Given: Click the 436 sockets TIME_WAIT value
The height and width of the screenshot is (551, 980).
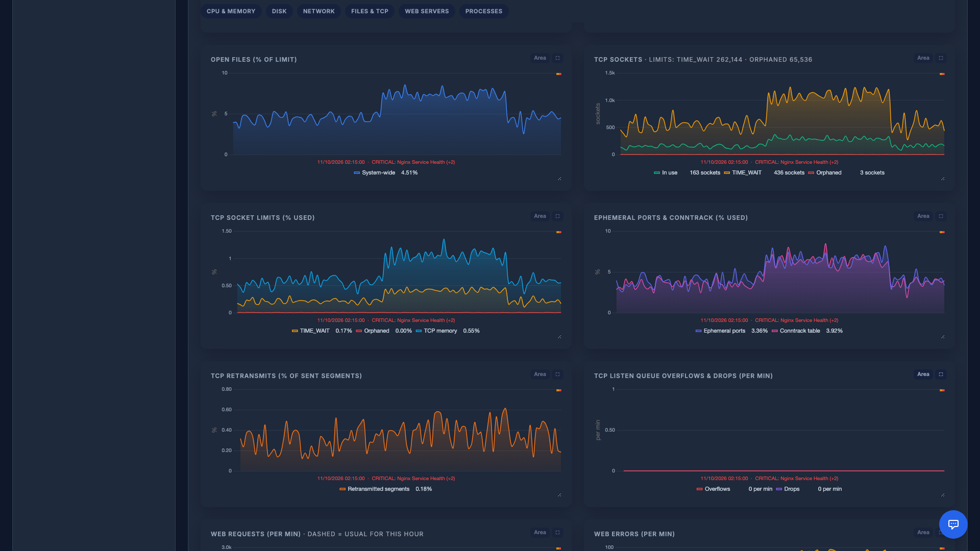Looking at the screenshot, I should click(x=789, y=173).
